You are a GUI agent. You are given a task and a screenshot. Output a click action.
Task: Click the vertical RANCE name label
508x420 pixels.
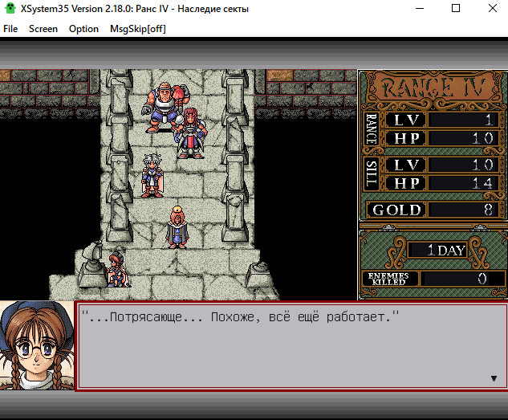pos(372,128)
